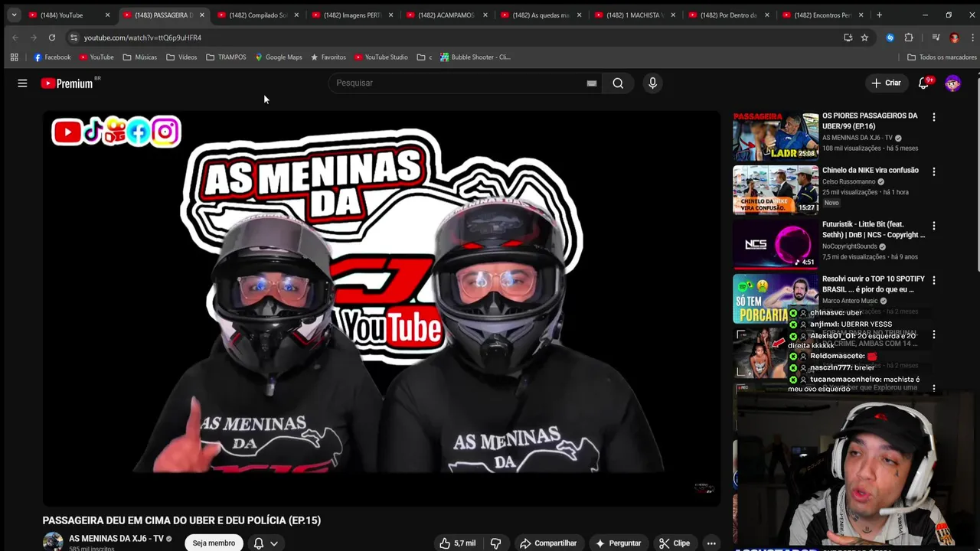The image size is (980, 551).
Task: Click the search magnifier button
Action: pyautogui.click(x=618, y=83)
